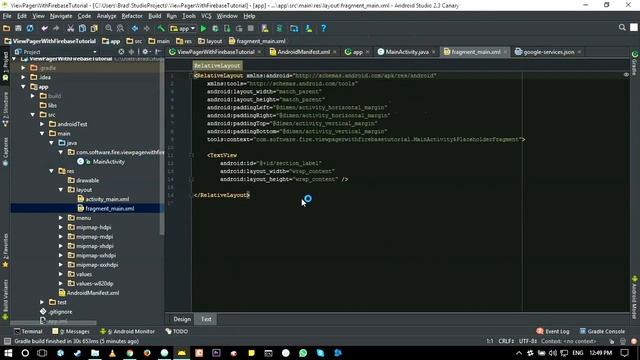
Task: Open the Build menu
Action: click(154, 16)
